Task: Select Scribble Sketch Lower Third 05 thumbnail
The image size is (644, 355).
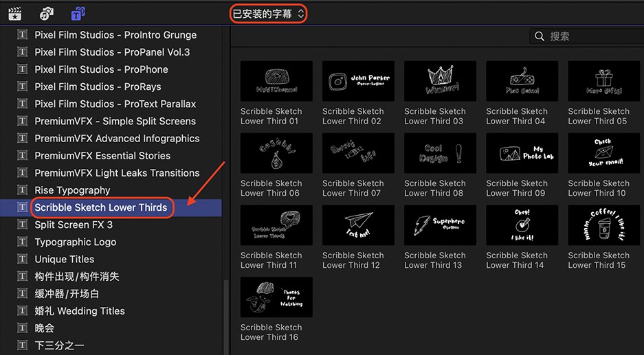Action: click(x=603, y=81)
